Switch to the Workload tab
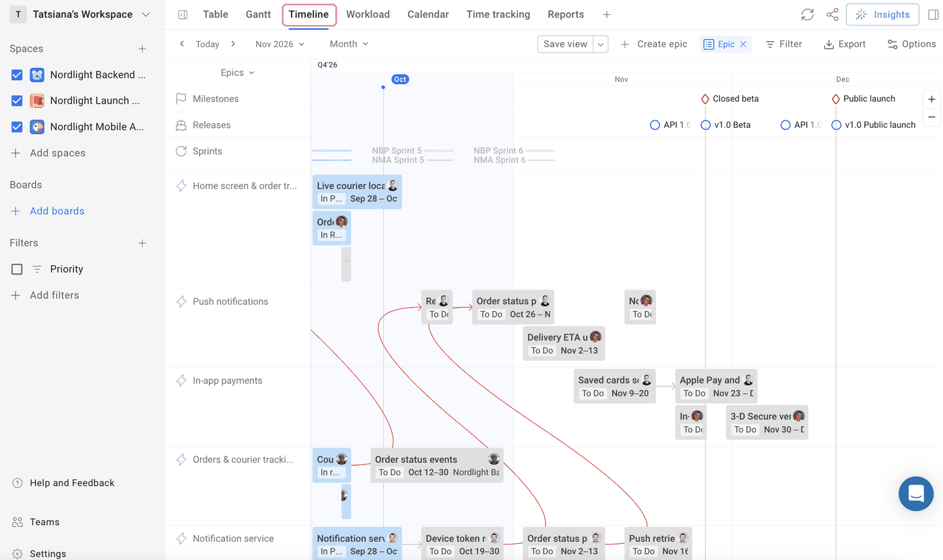The image size is (943, 560). tap(368, 14)
